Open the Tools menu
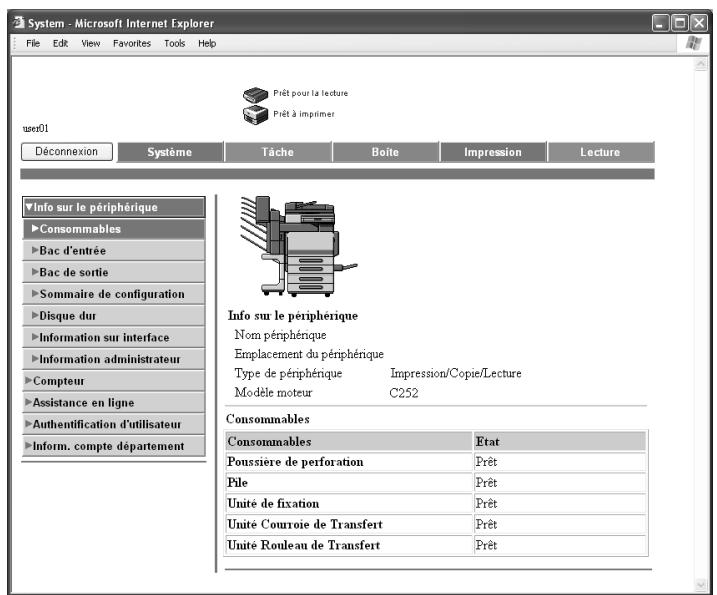This screenshot has width=717, height=595. pyautogui.click(x=175, y=43)
